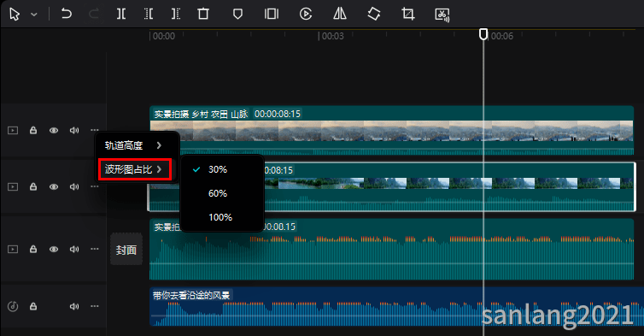Open selection tool dropdown arrow
The image size is (644, 336).
[x=34, y=15]
